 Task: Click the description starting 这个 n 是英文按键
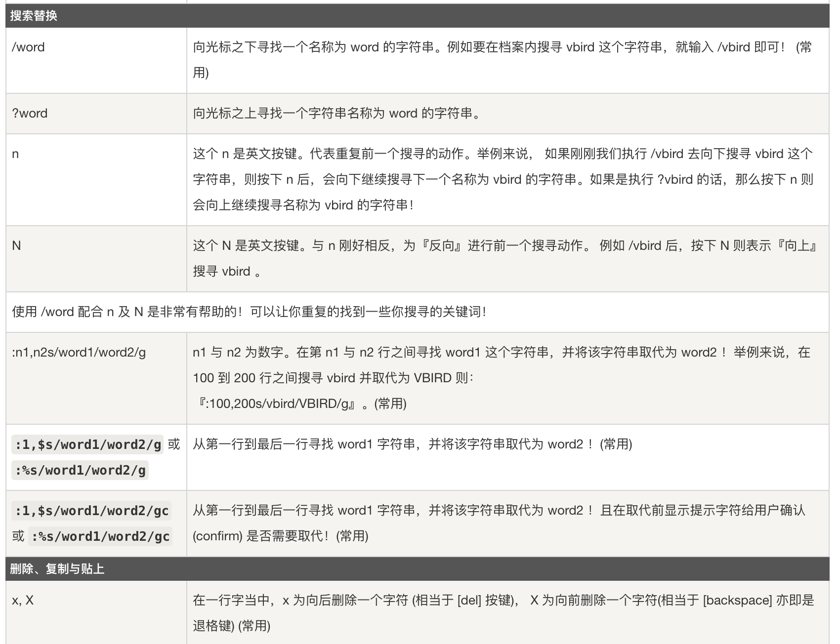pos(503,180)
